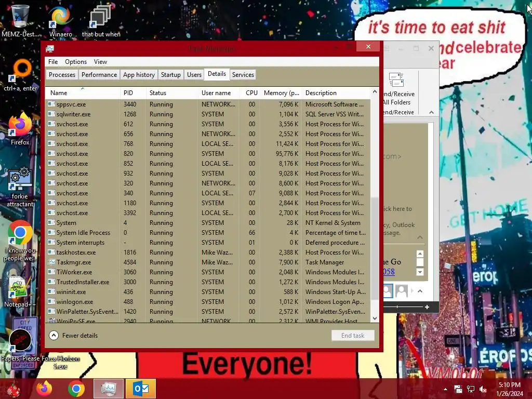The height and width of the screenshot is (399, 532).
Task: Switch to the Startup tab
Action: click(170, 75)
